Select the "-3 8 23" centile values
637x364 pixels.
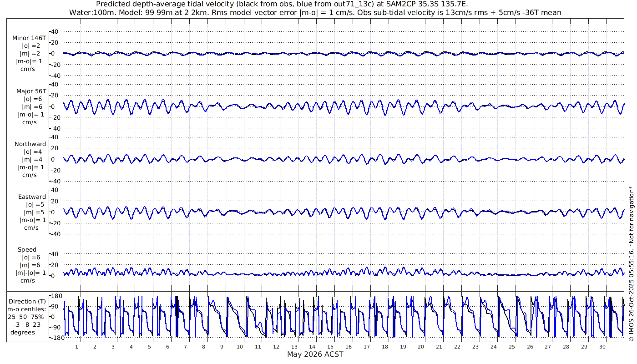coord(28,324)
